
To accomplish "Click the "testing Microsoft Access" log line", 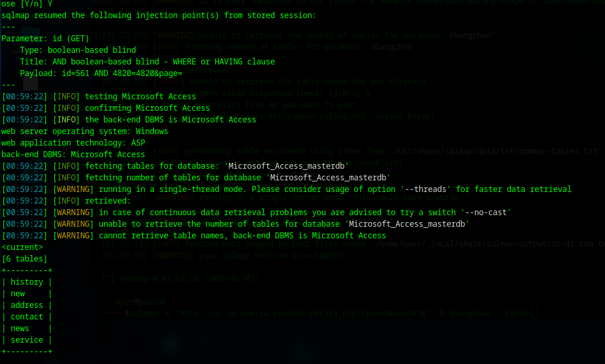I will pos(99,96).
